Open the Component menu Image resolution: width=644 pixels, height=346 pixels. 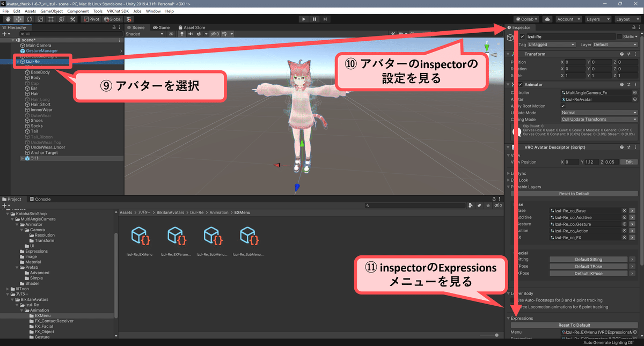click(78, 11)
